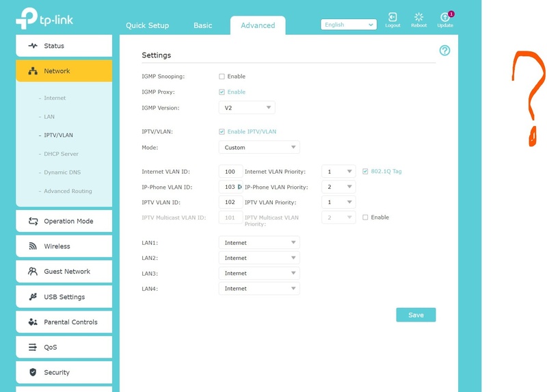The image size is (547, 392).
Task: Open the QoS menu section
Action: tap(64, 347)
